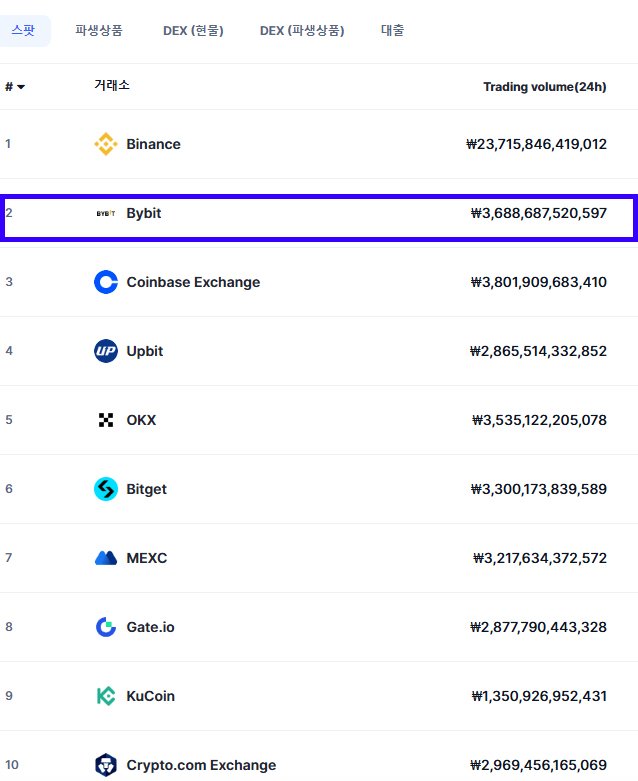Screen dimensions: 638x781
Task: Click the Binance logo icon
Action: tap(106, 144)
